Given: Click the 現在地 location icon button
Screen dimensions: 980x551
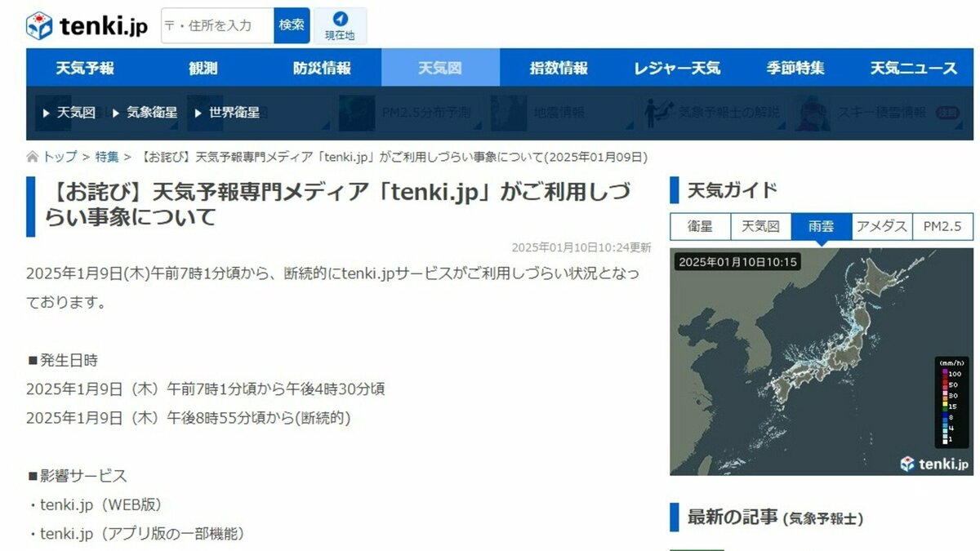Looking at the screenshot, I should [x=340, y=26].
